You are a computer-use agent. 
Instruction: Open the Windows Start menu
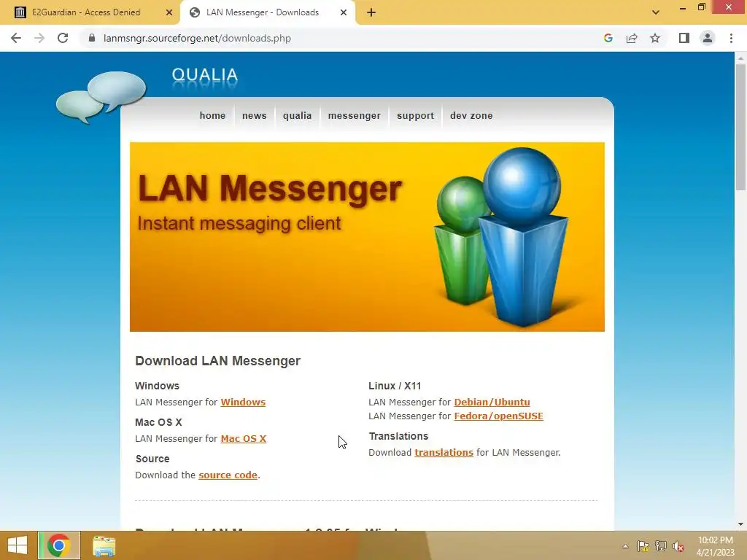click(x=18, y=545)
